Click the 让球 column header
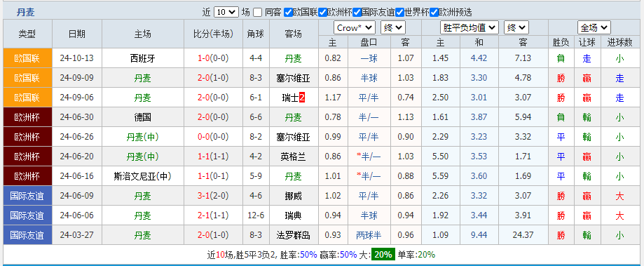Screen dimensions: 644x266 coord(587,42)
